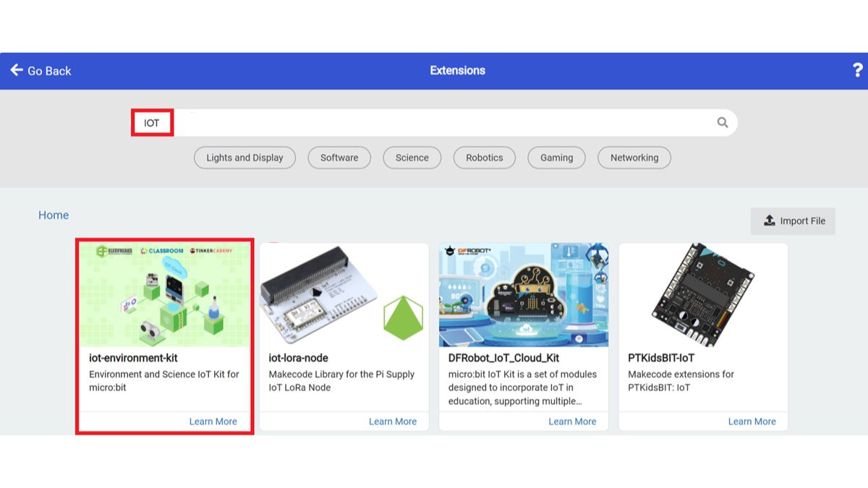Click the Go Back arrow icon
868x488 pixels.
pos(17,70)
